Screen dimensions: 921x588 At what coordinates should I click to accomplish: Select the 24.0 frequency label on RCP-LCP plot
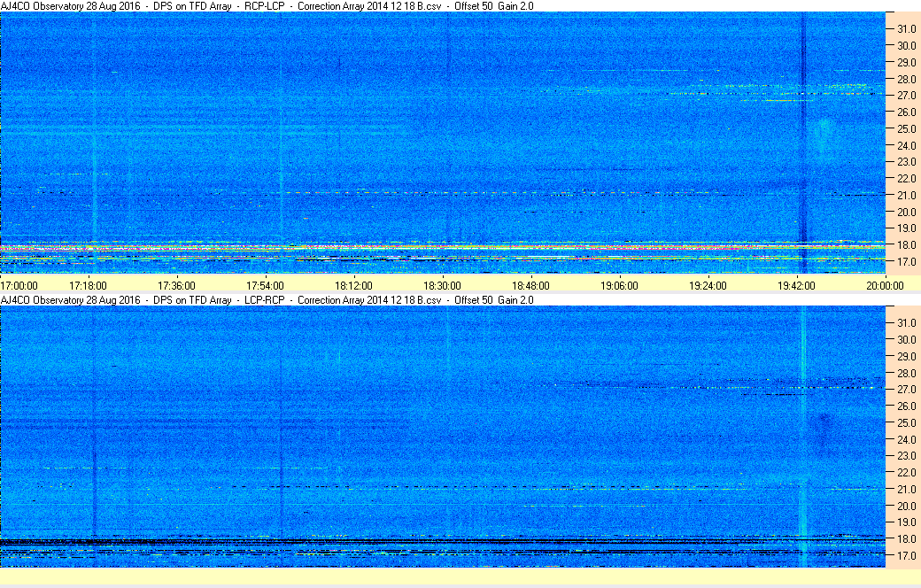906,145
